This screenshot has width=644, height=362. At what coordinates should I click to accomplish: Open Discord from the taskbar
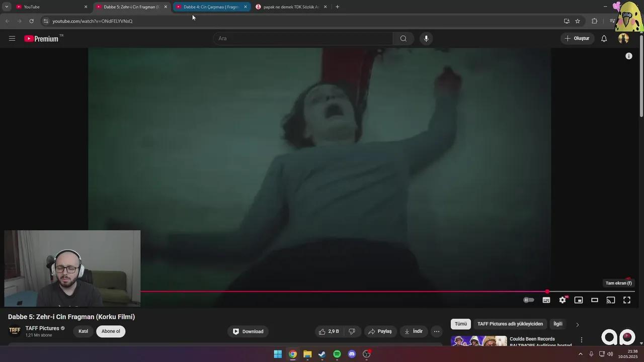point(352,354)
